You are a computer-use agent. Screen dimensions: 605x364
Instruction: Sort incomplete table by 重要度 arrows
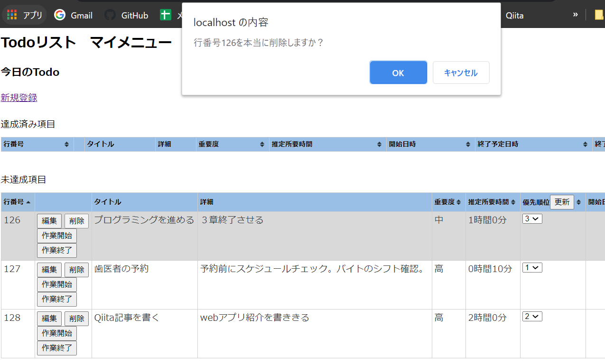pos(458,202)
